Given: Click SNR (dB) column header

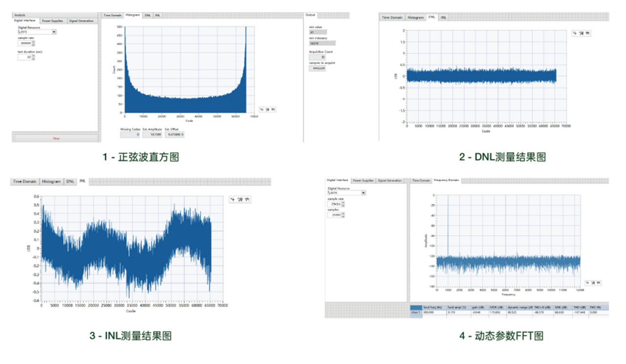Looking at the screenshot, I should (563, 307).
